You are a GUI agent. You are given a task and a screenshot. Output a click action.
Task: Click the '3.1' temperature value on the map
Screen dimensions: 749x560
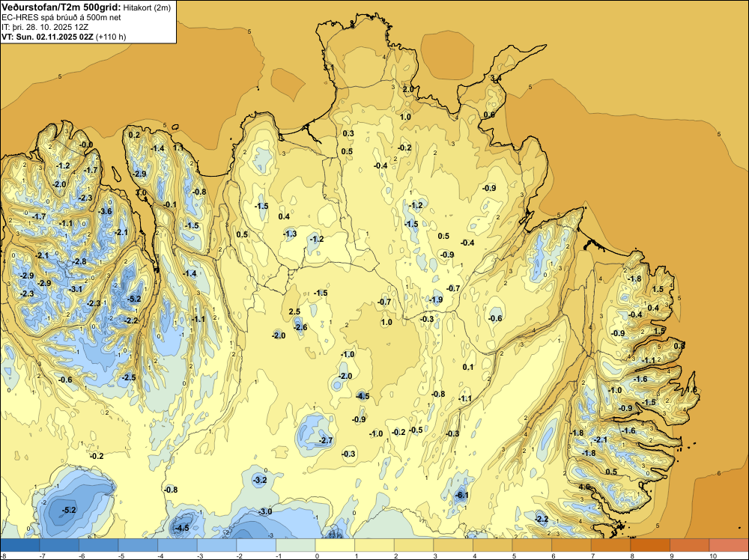(x=329, y=67)
